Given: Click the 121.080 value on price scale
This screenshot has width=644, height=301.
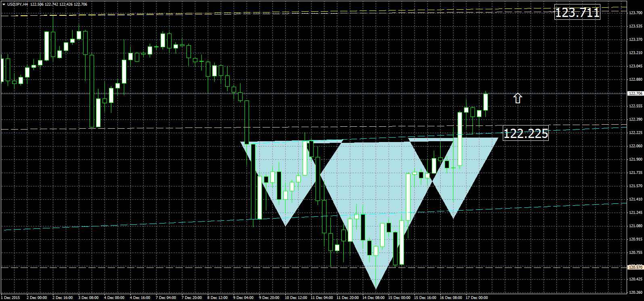Looking at the screenshot, I should pyautogui.click(x=635, y=226).
